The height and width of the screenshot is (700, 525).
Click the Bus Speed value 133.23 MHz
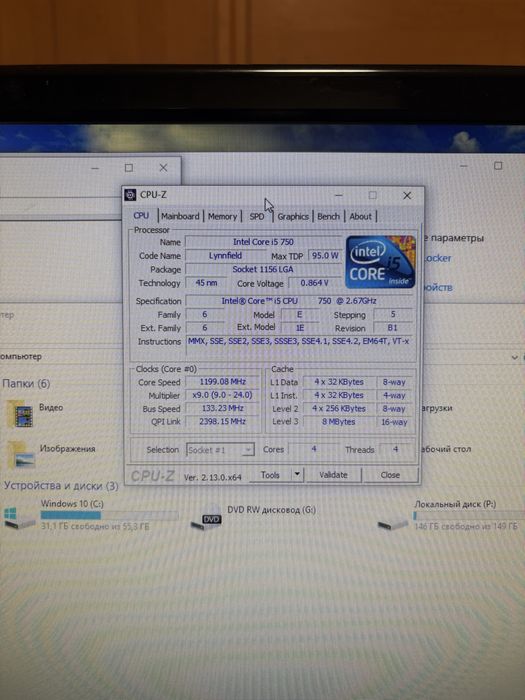222,408
